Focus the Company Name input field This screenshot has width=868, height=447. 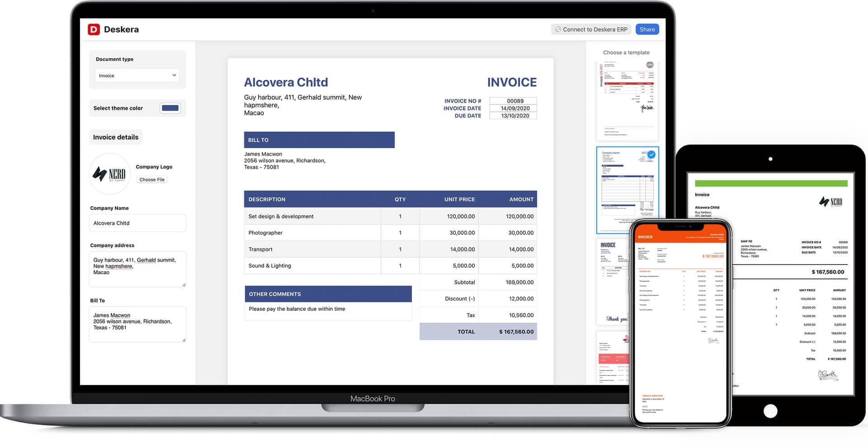tap(137, 223)
